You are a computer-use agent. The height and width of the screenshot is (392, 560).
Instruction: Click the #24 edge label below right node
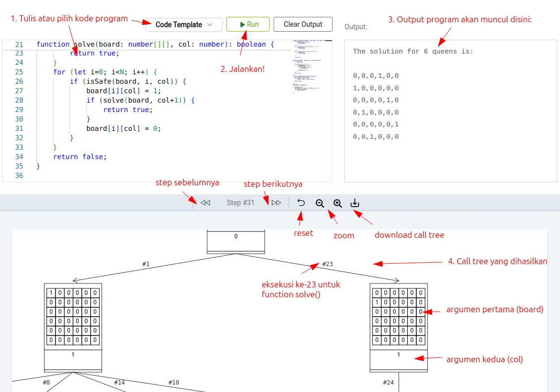point(388,383)
